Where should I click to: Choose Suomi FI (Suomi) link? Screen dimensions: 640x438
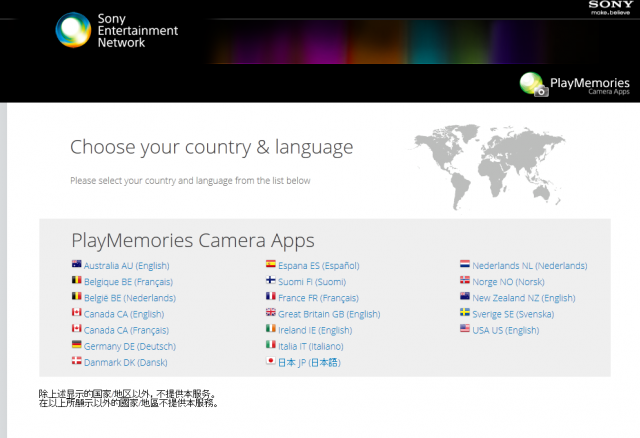pos(312,282)
